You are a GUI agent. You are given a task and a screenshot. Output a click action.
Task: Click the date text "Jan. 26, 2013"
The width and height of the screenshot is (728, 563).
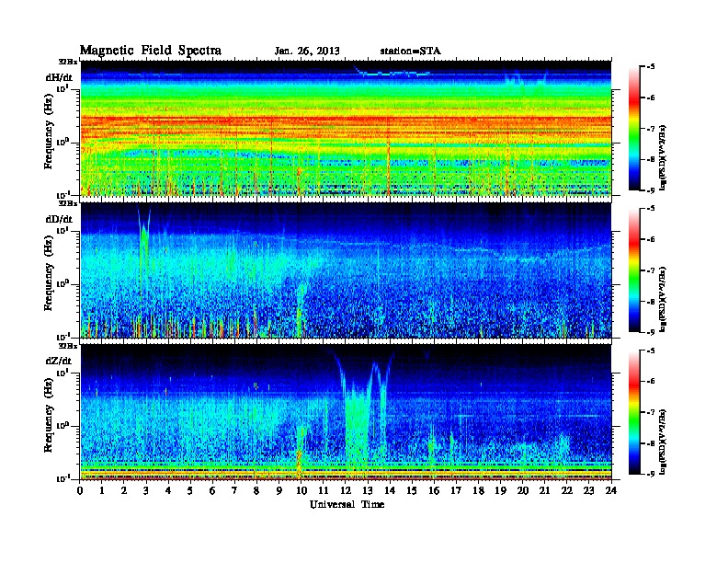307,52
